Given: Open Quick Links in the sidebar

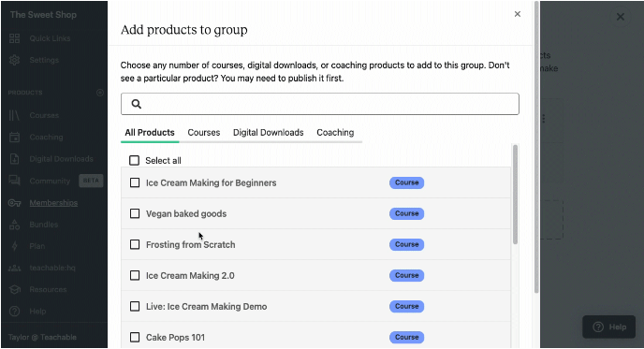Looking at the screenshot, I should click(x=50, y=38).
